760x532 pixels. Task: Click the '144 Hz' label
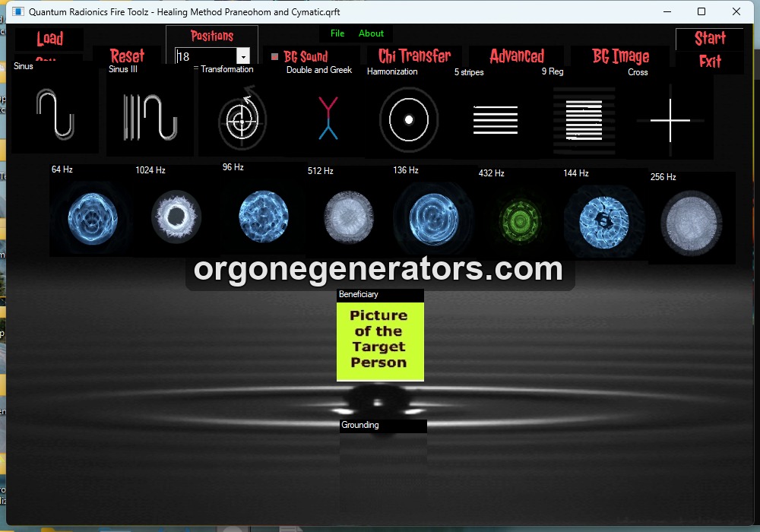coord(576,173)
